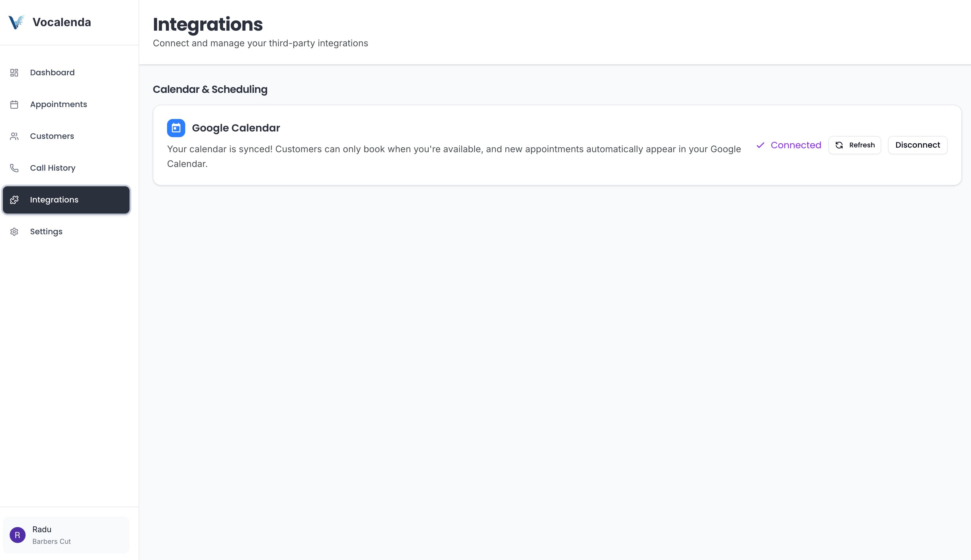Click the Integrations page heading
This screenshot has width=971, height=560.
click(x=208, y=24)
